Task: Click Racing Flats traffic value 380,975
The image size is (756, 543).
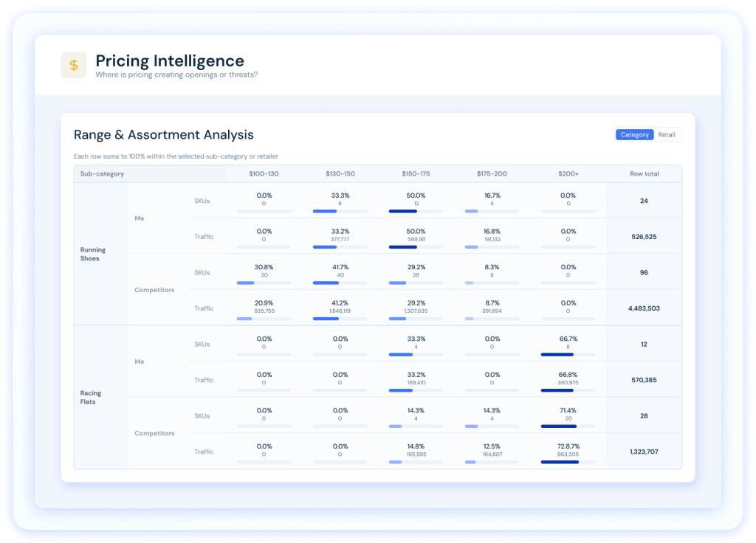Action: pos(568,383)
